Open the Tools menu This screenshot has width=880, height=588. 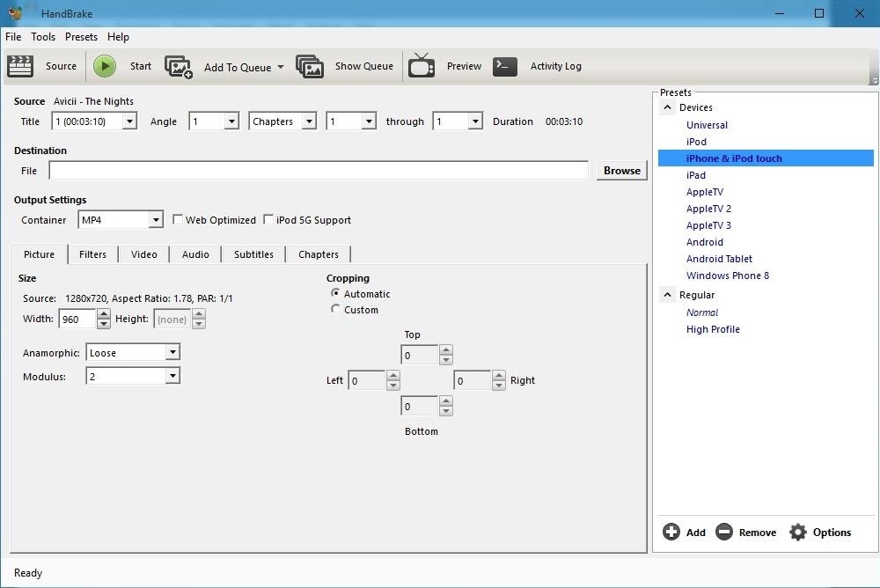pos(43,36)
